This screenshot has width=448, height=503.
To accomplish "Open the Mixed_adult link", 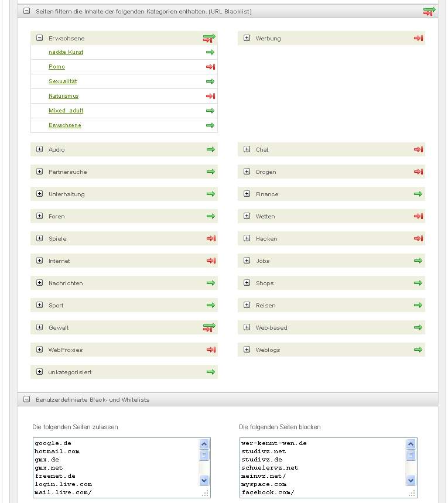I will [x=66, y=111].
